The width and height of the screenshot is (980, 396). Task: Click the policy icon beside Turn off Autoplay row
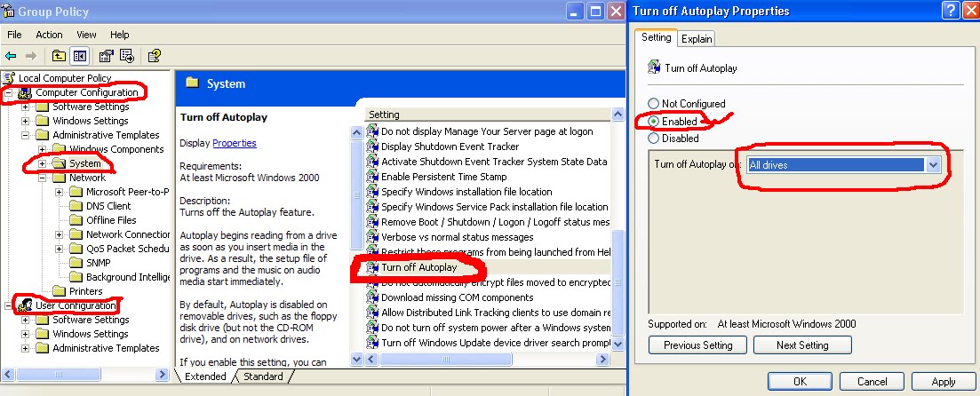pos(372,267)
